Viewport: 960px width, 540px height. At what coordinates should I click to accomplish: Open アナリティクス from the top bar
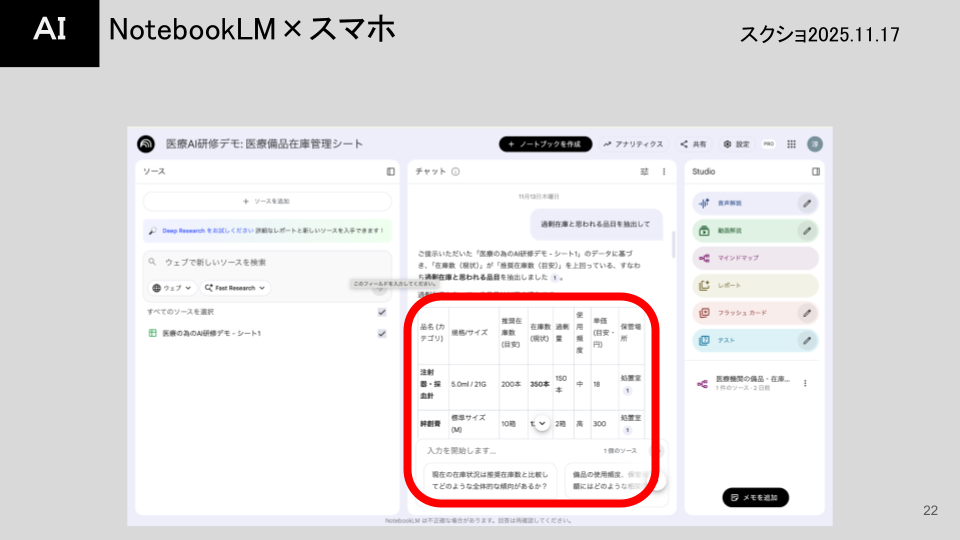coord(633,144)
